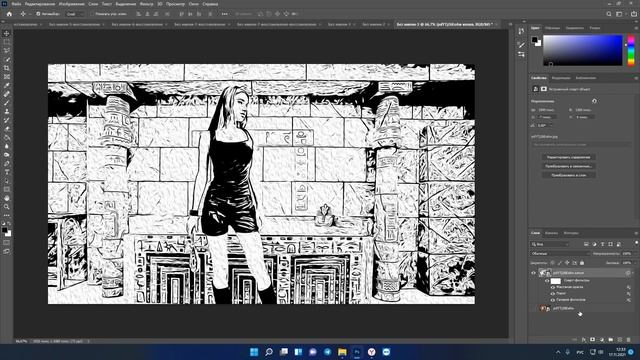Open the Filter menu
Screen dimensions: 640x360
(x=146, y=4)
